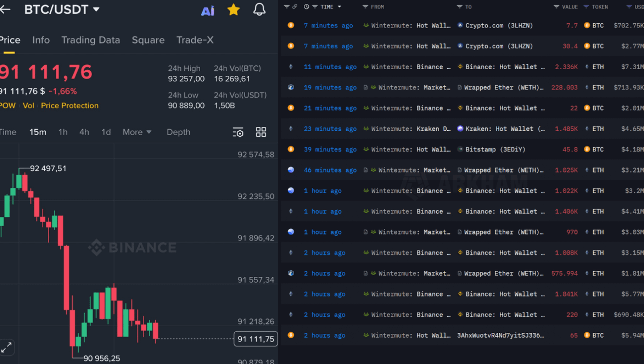
Task: Open the 3AhxWuotvR4Nd7yitSJ336 address link
Action: point(500,335)
